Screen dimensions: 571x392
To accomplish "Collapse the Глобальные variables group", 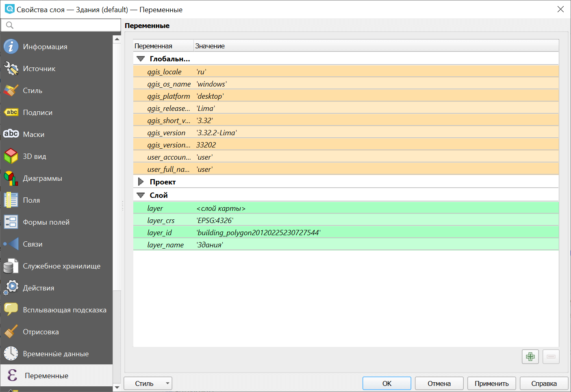I will pyautogui.click(x=141, y=58).
